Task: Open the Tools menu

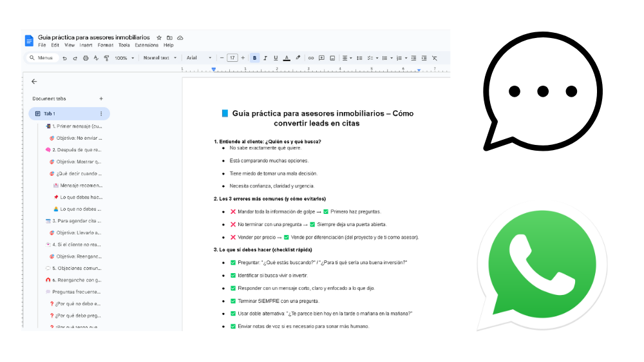Action: [x=124, y=45]
